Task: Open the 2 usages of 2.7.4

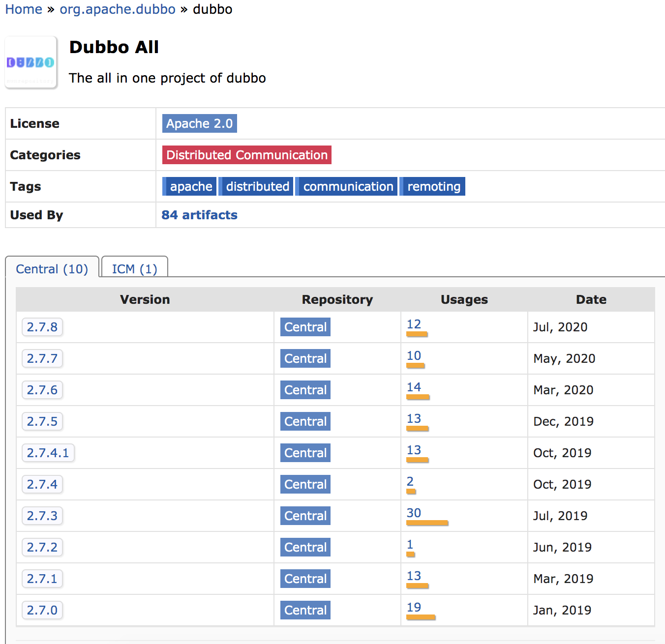Action: pyautogui.click(x=410, y=482)
